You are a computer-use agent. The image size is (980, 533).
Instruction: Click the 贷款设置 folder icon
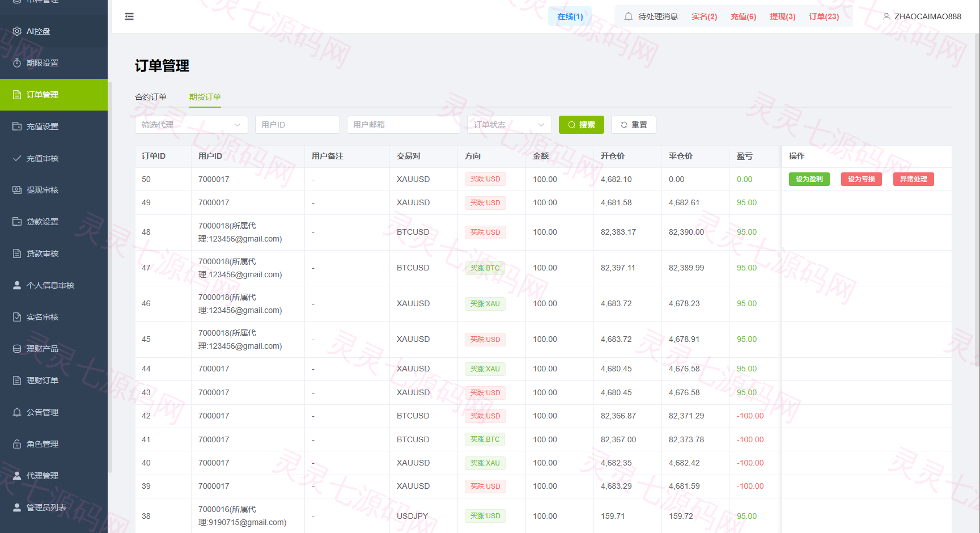point(17,222)
